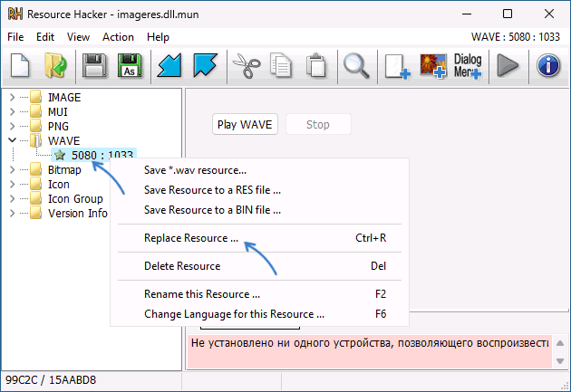Select the Icon folder label in tree
The height and width of the screenshot is (392, 571).
59,185
